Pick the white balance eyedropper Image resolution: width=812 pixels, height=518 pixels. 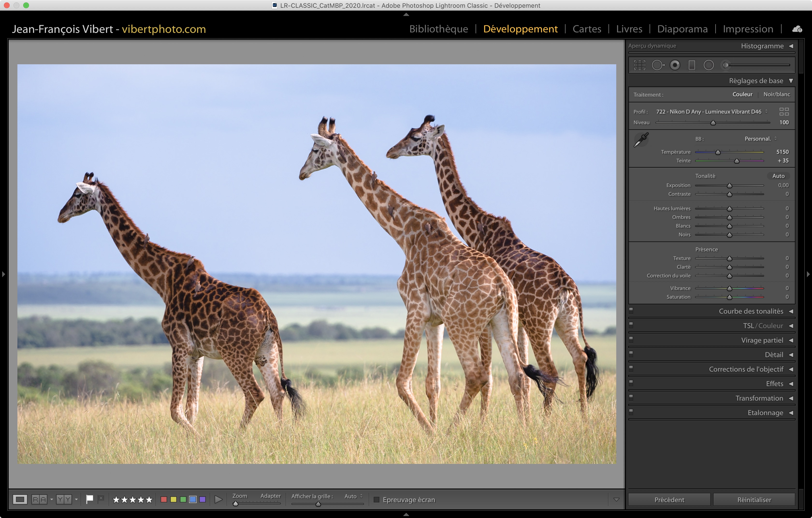[641, 139]
